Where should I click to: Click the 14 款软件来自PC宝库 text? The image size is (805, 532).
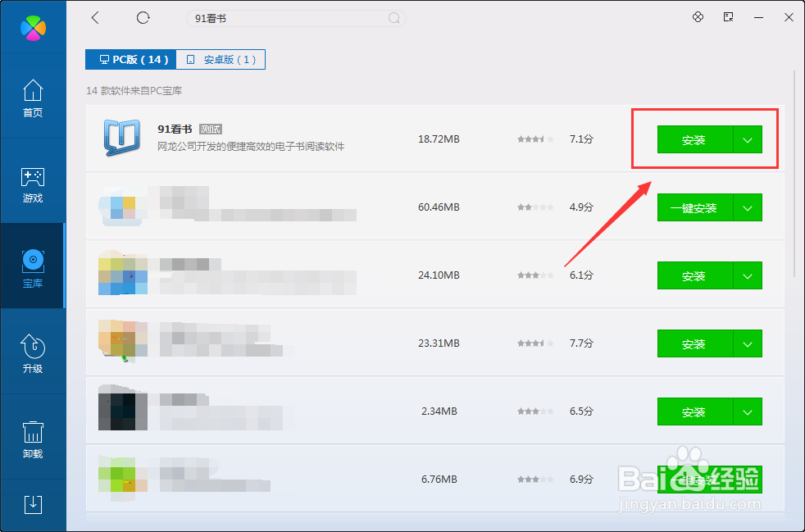tap(134, 91)
